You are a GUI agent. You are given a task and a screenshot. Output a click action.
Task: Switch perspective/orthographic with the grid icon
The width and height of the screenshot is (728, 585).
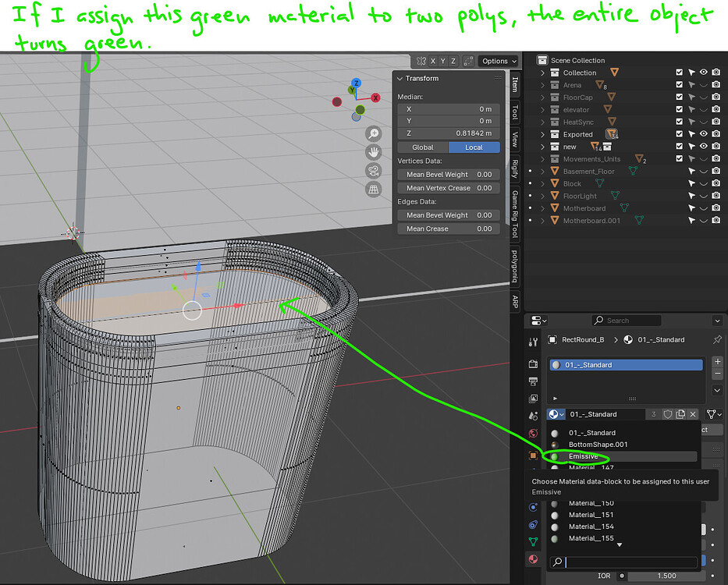[373, 189]
